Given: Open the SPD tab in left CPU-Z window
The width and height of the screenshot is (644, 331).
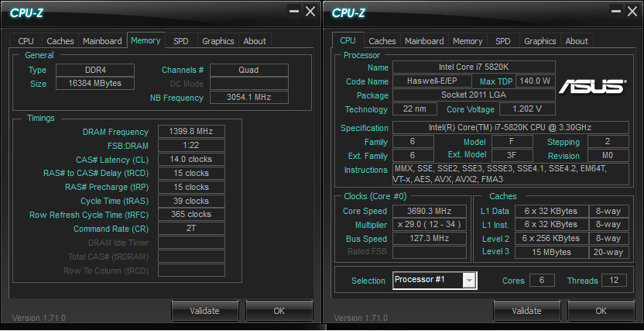Looking at the screenshot, I should (x=180, y=41).
